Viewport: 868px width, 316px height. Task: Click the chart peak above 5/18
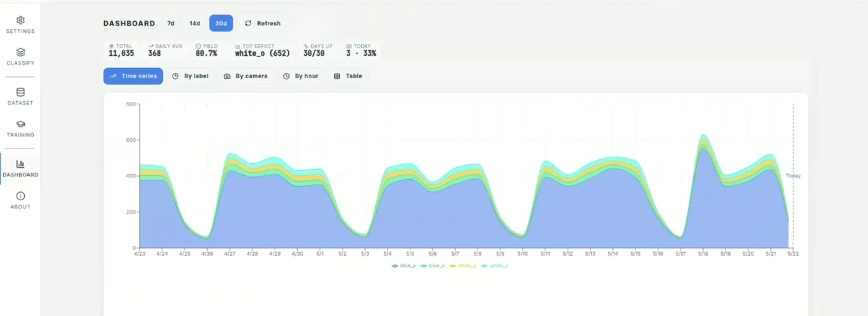point(702,134)
